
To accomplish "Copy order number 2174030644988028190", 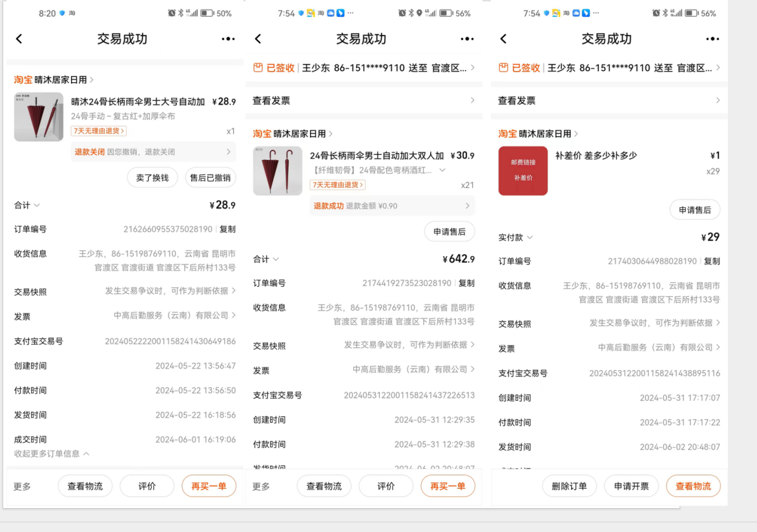I will (712, 261).
